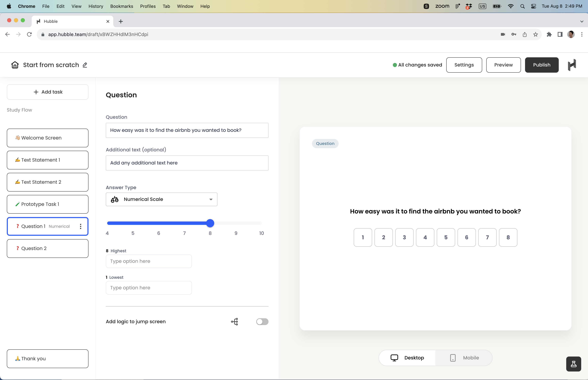Switch preview to Mobile view
Viewport: 588px width, 380px height.
coord(464,358)
